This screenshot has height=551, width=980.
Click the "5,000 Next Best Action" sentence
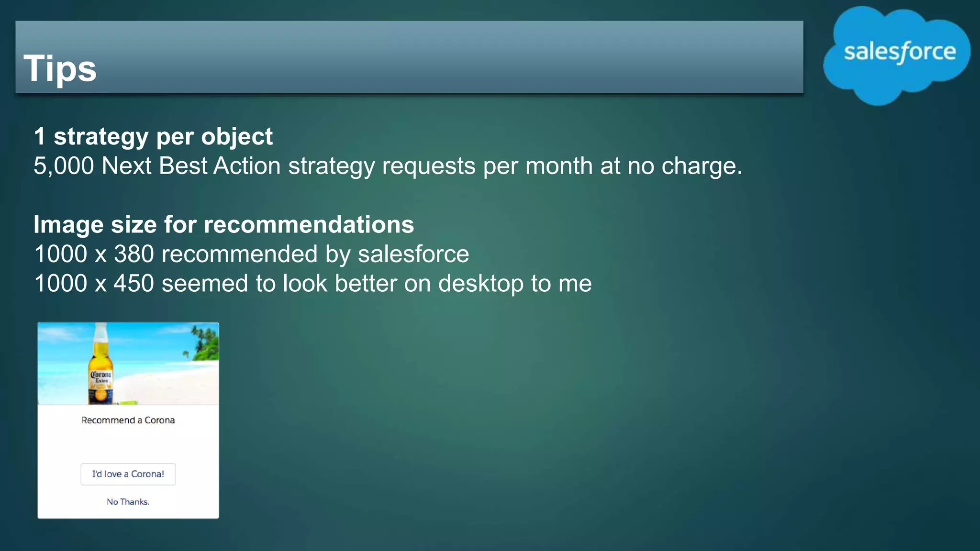(x=388, y=166)
